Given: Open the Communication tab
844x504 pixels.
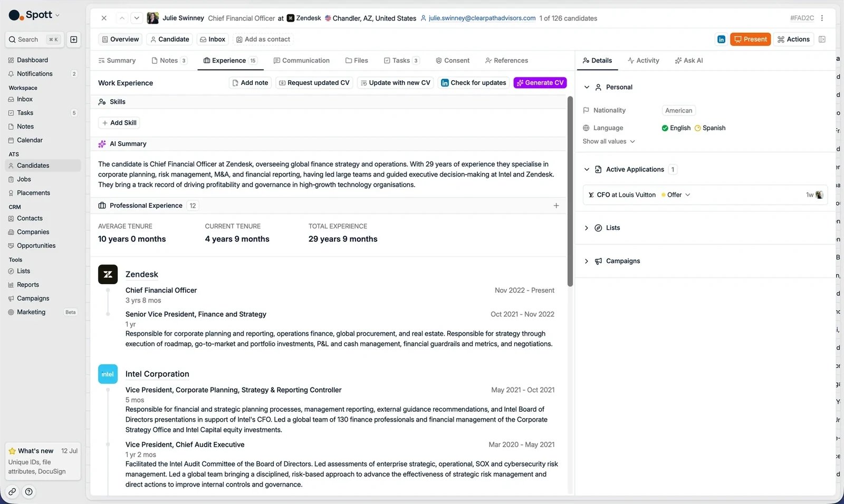Looking at the screenshot, I should [301, 61].
